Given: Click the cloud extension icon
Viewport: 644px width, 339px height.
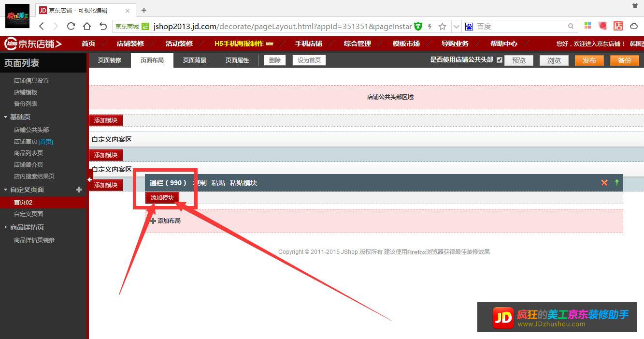Looking at the screenshot, I should coord(633,26).
